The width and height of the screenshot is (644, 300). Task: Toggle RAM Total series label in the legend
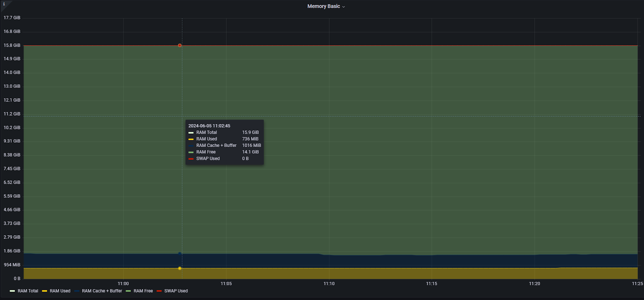pos(28,291)
